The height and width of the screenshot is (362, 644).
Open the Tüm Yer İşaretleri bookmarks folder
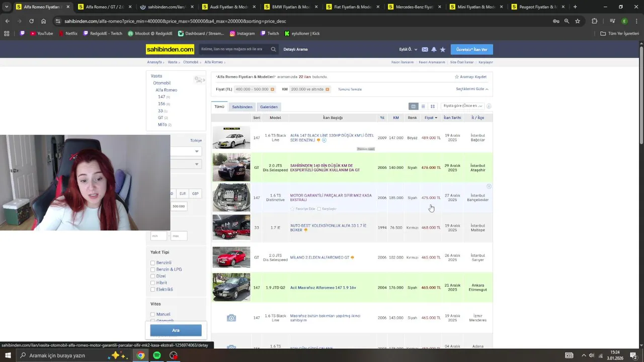click(x=620, y=33)
